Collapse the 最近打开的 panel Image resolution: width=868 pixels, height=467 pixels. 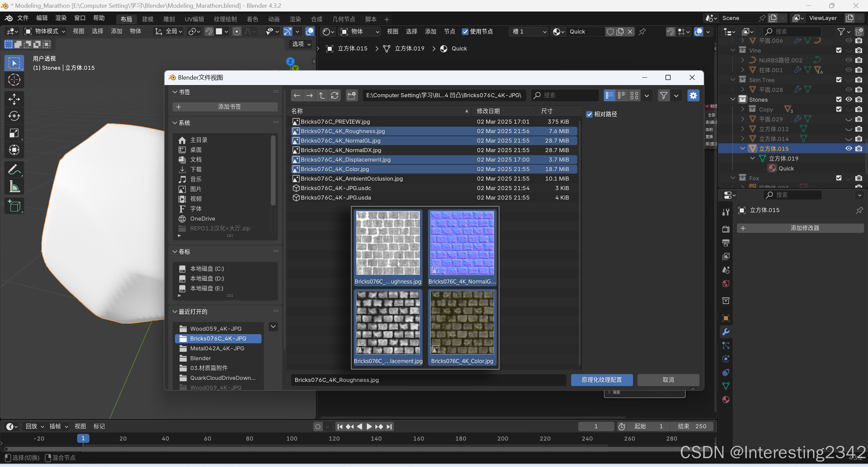(175, 311)
